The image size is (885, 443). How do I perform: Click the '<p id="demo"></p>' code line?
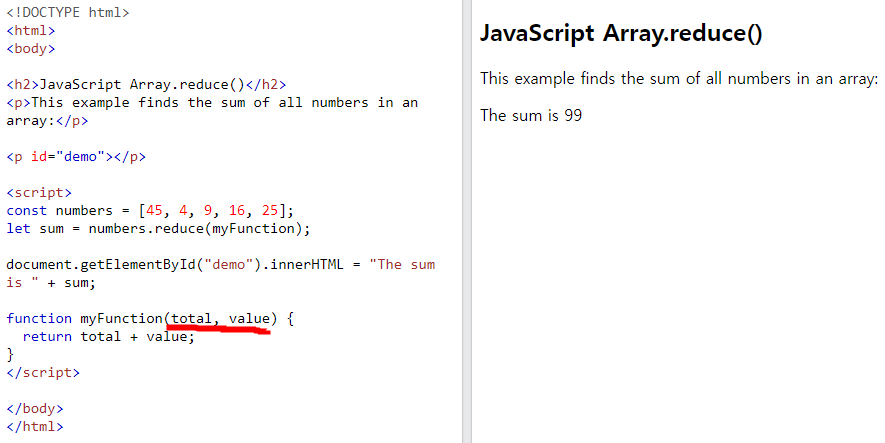[76, 157]
